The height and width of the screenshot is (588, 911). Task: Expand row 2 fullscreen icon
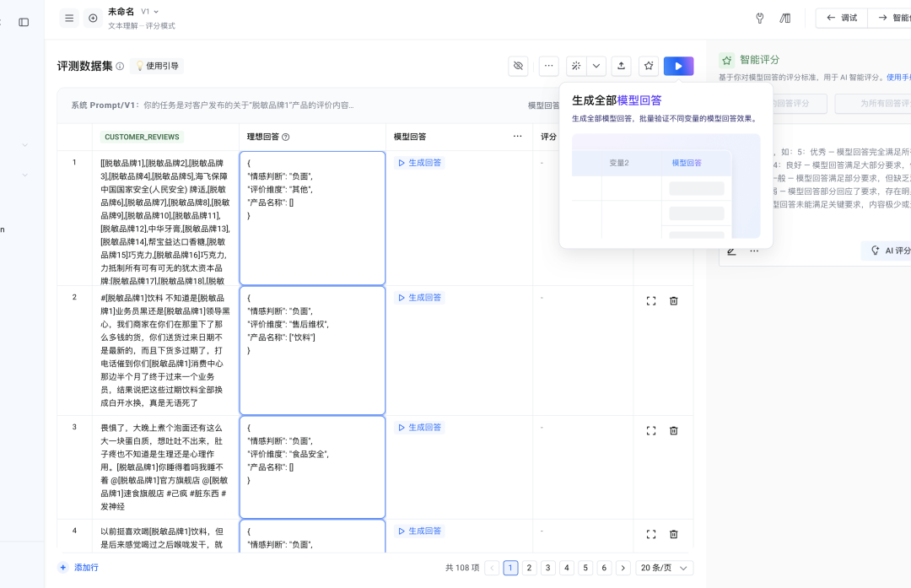(x=651, y=301)
